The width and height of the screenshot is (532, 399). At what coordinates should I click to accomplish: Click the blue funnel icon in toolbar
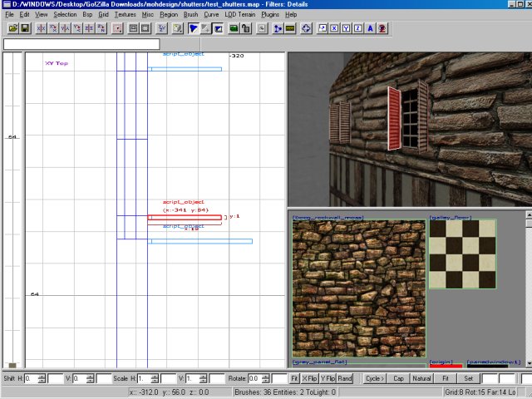pyautogui.click(x=192, y=29)
